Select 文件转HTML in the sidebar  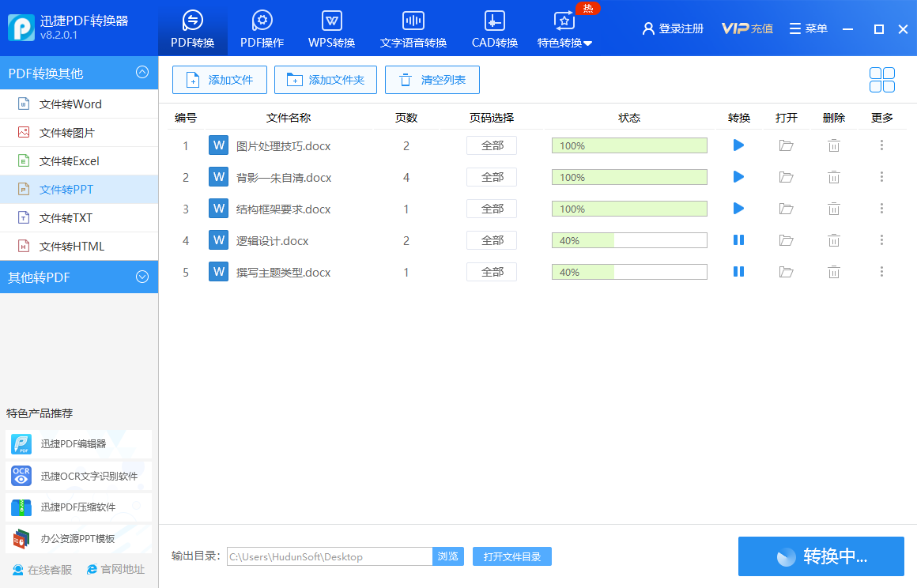pos(79,246)
